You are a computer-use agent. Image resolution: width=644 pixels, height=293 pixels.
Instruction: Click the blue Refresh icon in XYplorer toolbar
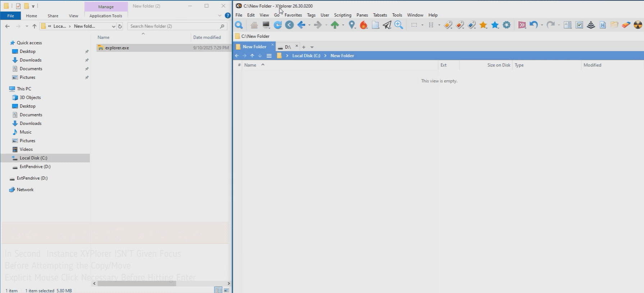tap(278, 25)
